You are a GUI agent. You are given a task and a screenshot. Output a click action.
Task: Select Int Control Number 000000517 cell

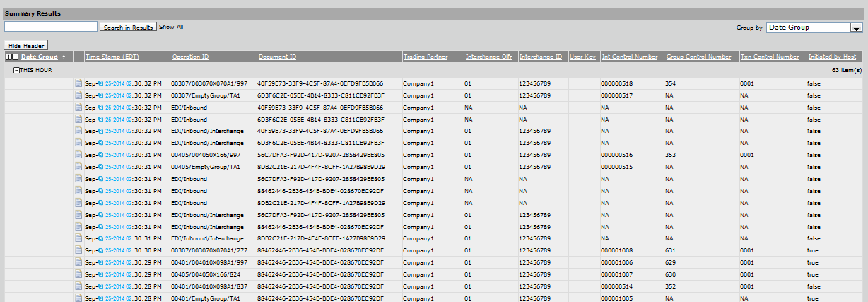pos(616,95)
